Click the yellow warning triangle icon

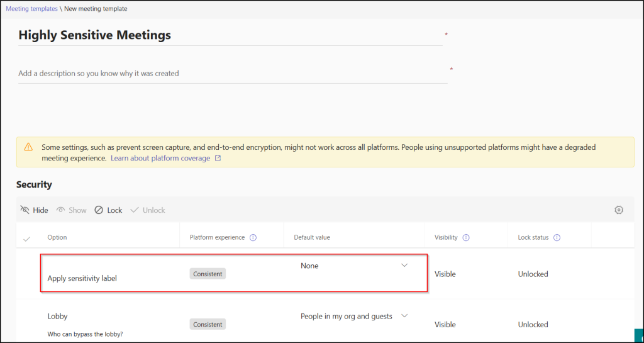(28, 147)
